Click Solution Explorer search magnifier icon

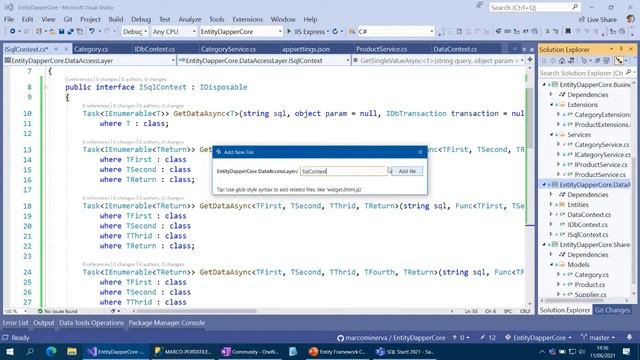pyautogui.click(x=628, y=73)
